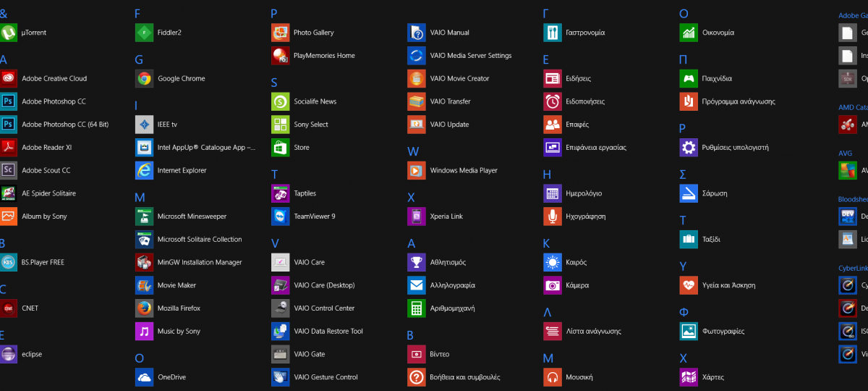This screenshot has height=391, width=868.
Task: Open the IEEE tv icon
Action: point(145,125)
